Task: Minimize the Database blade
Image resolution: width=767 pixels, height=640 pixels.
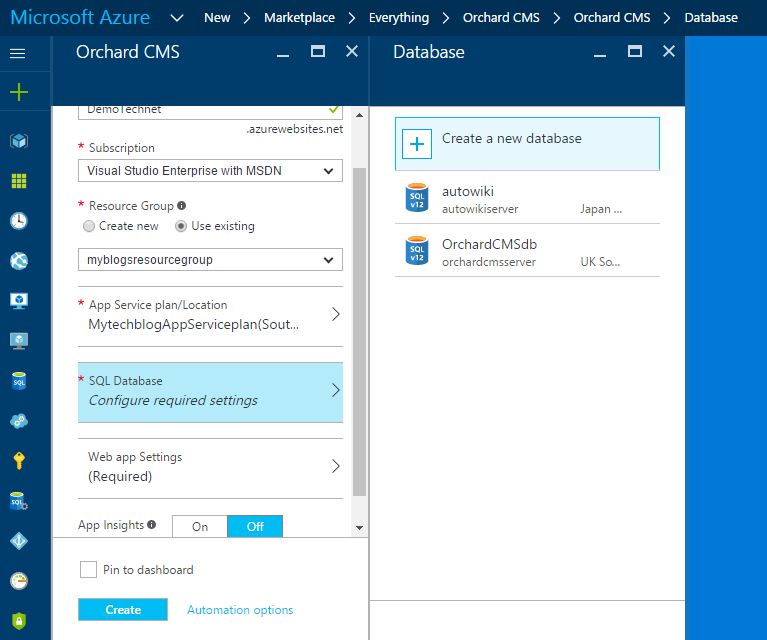Action: pyautogui.click(x=600, y=55)
